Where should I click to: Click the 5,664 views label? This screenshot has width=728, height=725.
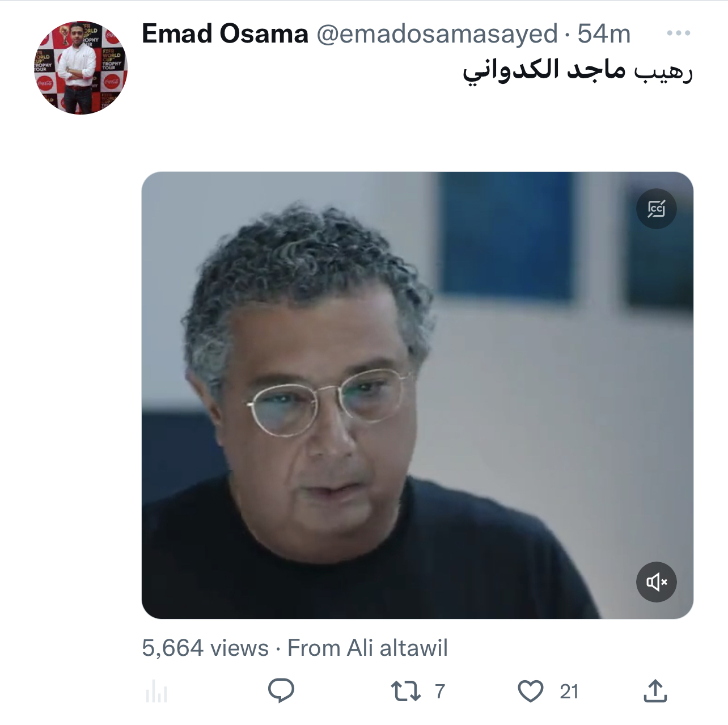[205, 648]
